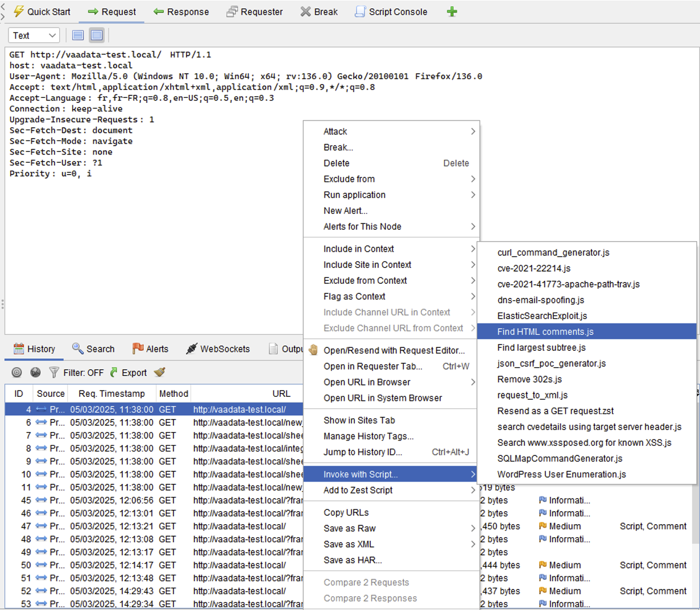Toggle the split header/body view
This screenshot has height=610, width=700.
tap(78, 35)
